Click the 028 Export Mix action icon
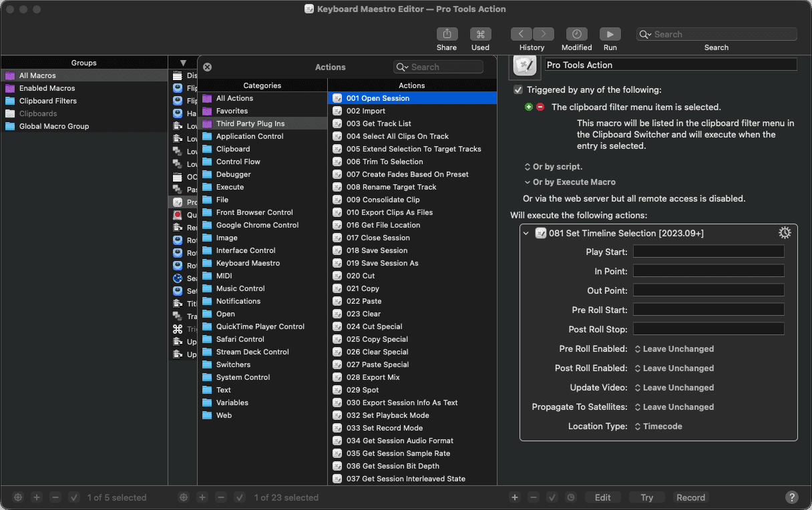Viewport: 812px width, 510px height. (337, 377)
